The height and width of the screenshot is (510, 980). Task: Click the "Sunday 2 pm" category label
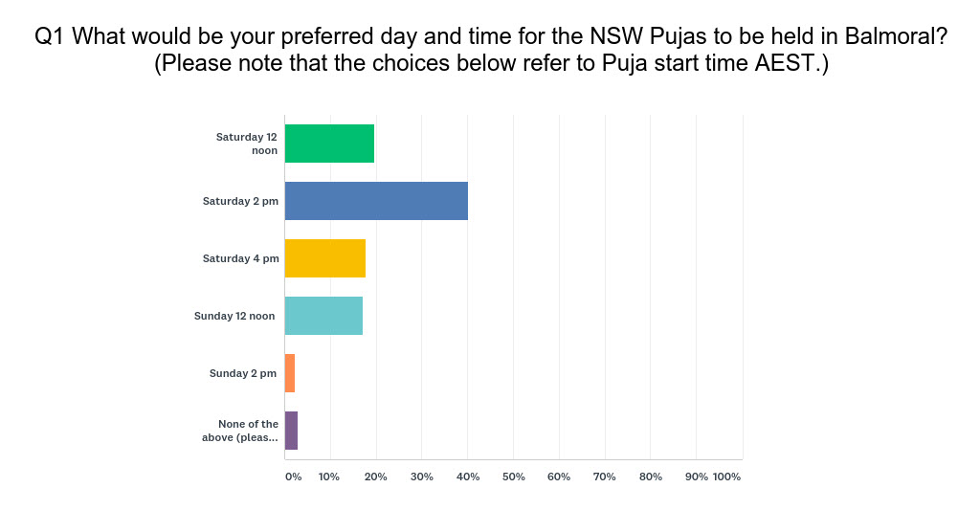(x=243, y=373)
